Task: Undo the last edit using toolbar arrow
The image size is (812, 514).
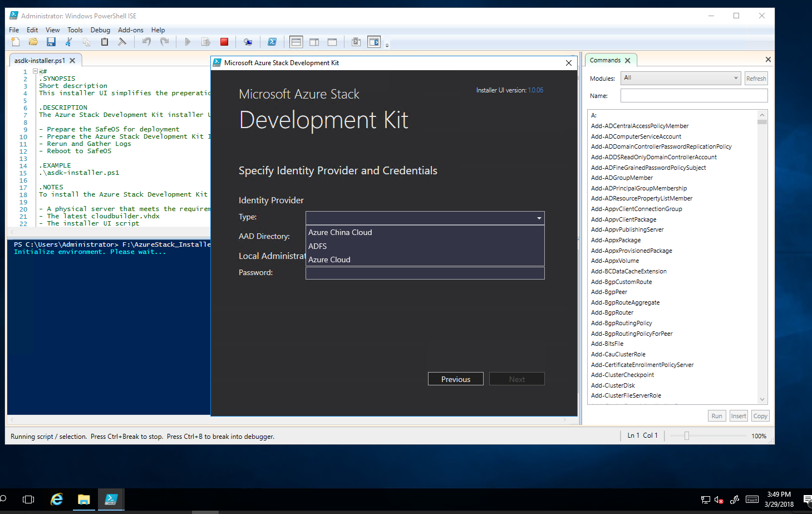Action: pos(146,42)
